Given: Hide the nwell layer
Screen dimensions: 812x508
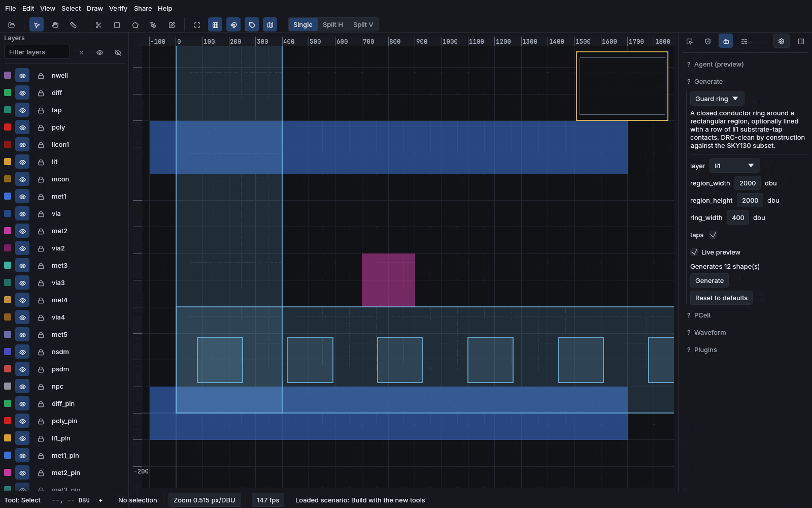Looking at the screenshot, I should pos(22,76).
